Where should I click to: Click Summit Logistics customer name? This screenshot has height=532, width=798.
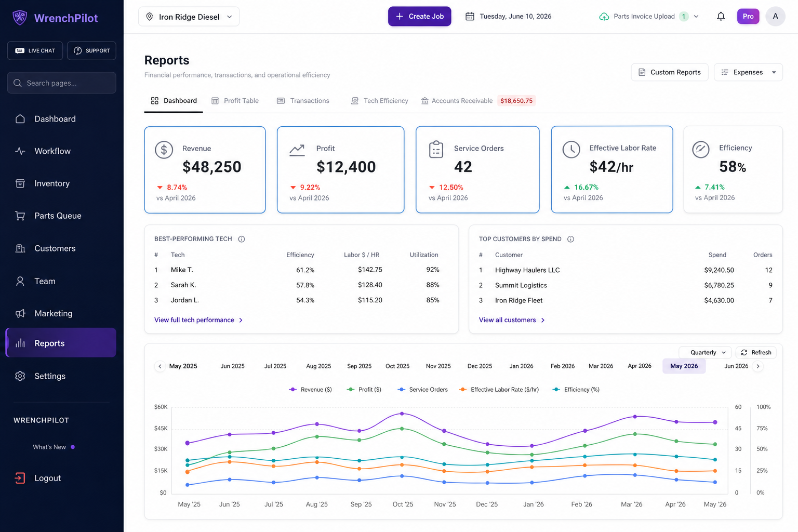pyautogui.click(x=521, y=285)
